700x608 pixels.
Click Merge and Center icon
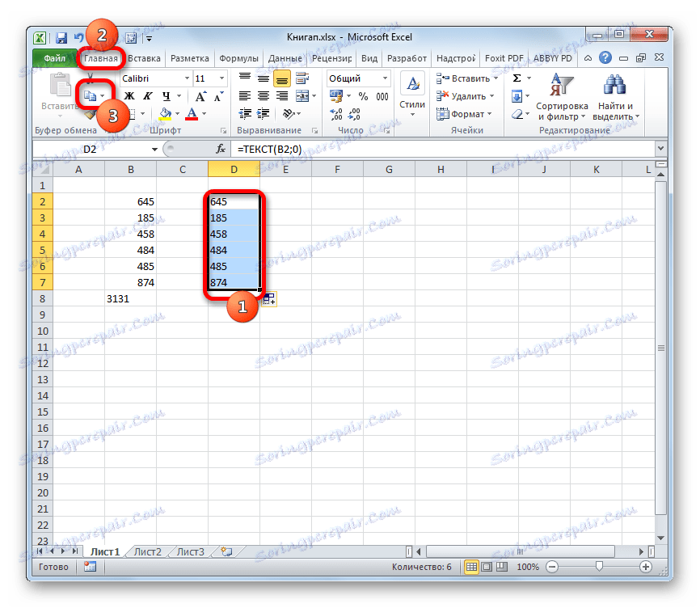pos(302,96)
